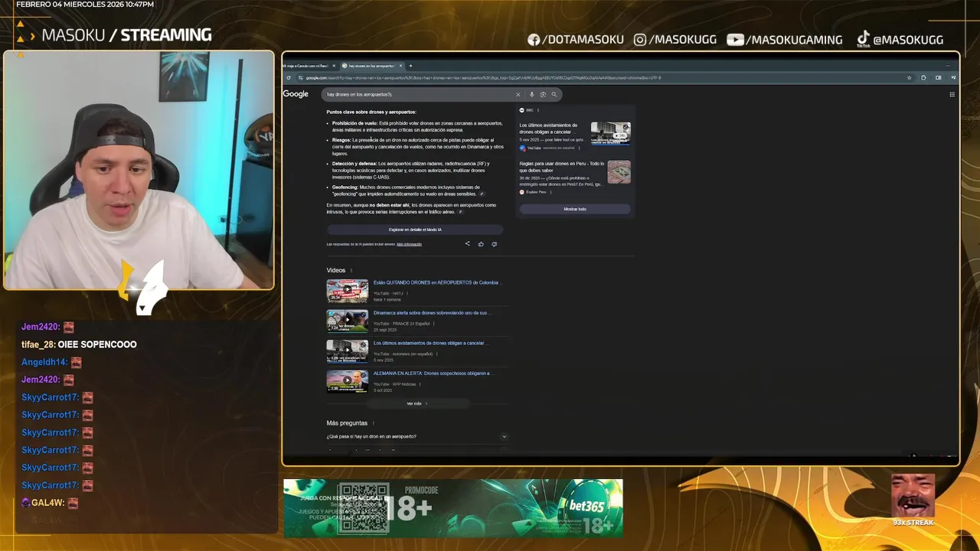Screen dimensions: 980x551
Task: Open more options next to BBC source
Action: (x=538, y=110)
